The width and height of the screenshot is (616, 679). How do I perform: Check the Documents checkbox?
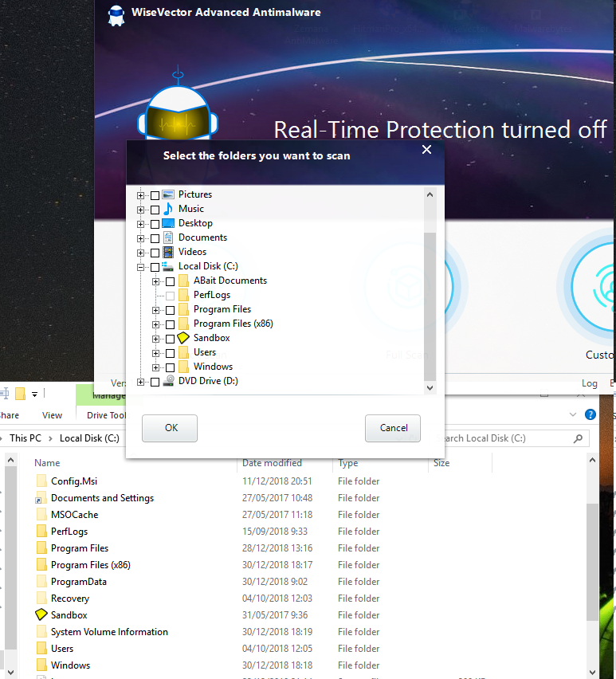coord(155,238)
